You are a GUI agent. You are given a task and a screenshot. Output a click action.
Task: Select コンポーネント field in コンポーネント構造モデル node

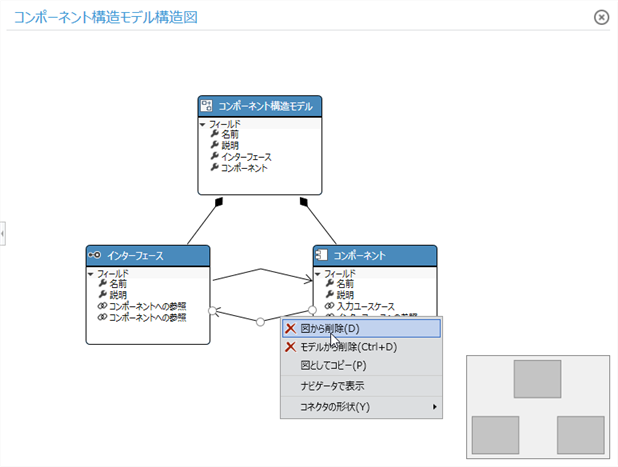click(x=243, y=168)
